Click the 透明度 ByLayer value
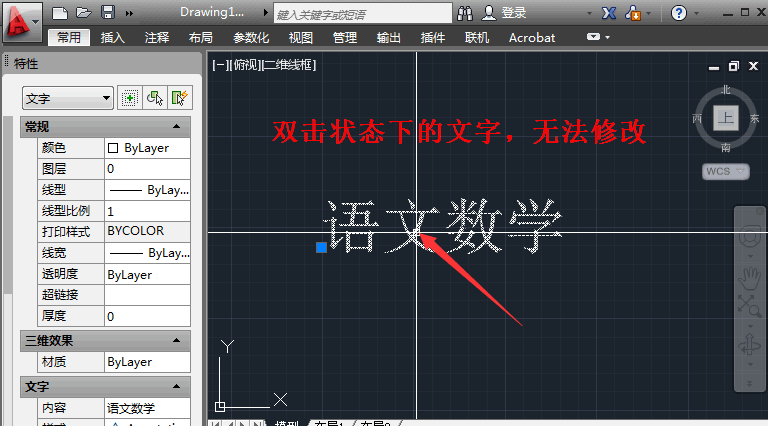Image resolution: width=768 pixels, height=426 pixels. 147,275
